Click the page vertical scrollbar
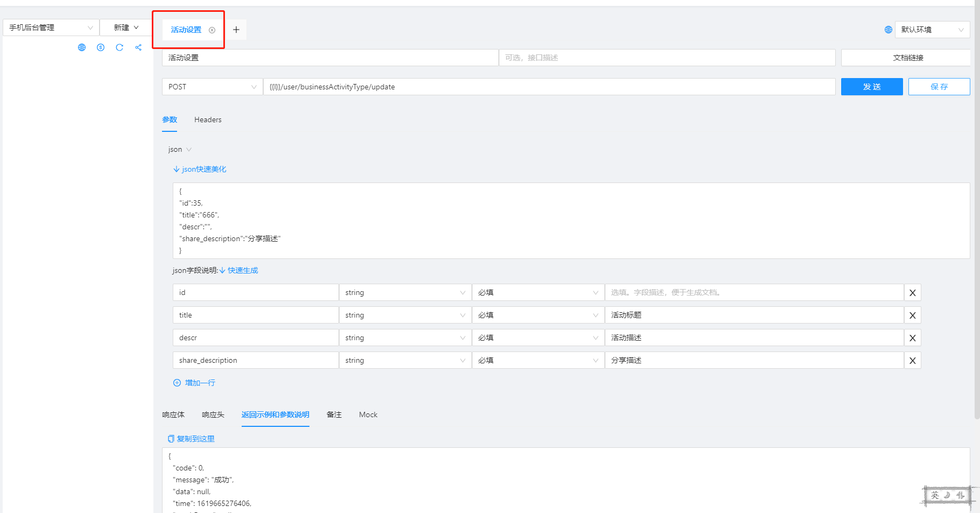This screenshot has width=980, height=513. click(x=977, y=210)
